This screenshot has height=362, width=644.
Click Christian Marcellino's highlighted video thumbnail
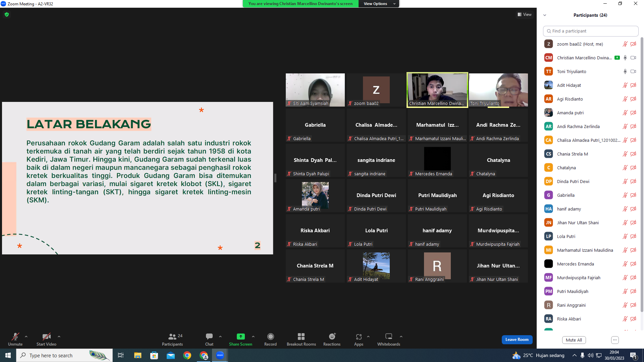437,90
